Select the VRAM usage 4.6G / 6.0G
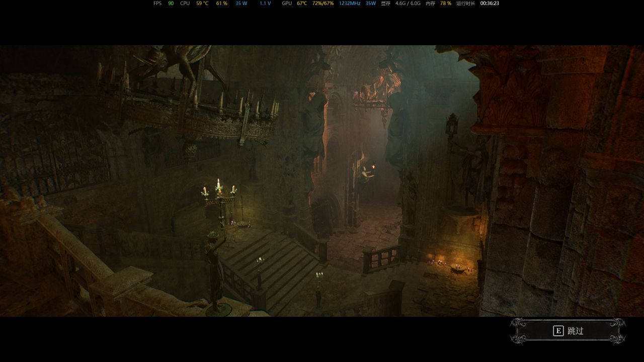The image size is (644, 362). click(x=408, y=4)
